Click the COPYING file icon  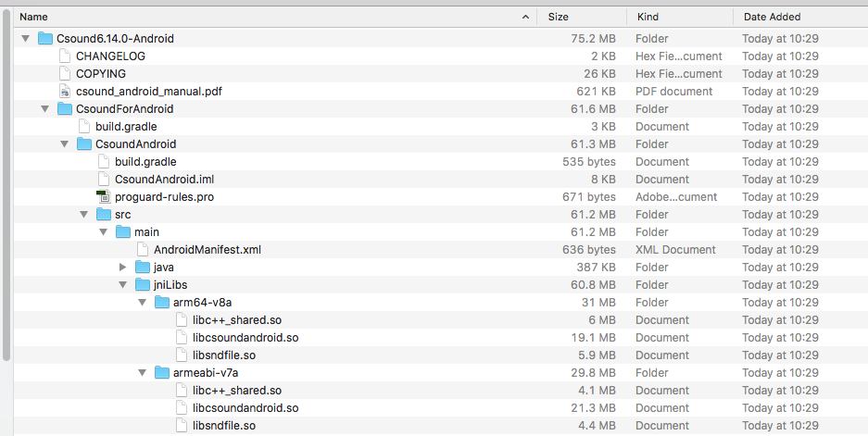tap(65, 73)
